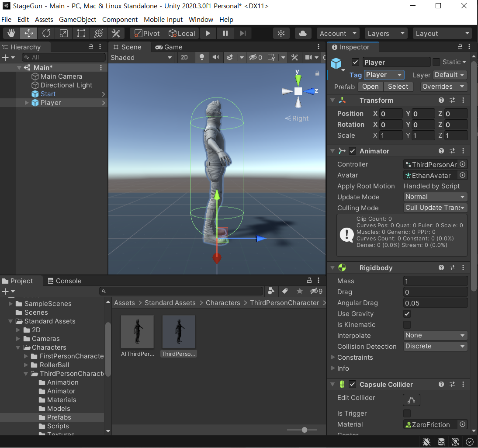Click prefab Select button
This screenshot has width=478, height=448.
click(x=398, y=87)
